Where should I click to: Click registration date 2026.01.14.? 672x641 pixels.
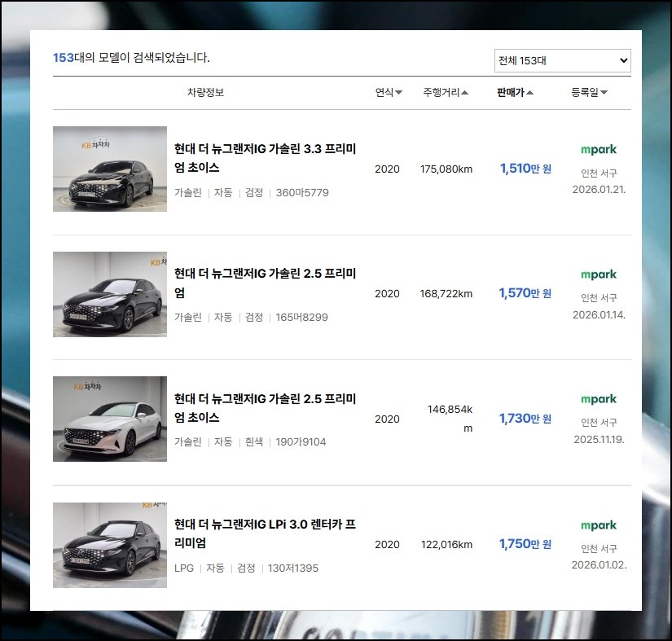(599, 315)
